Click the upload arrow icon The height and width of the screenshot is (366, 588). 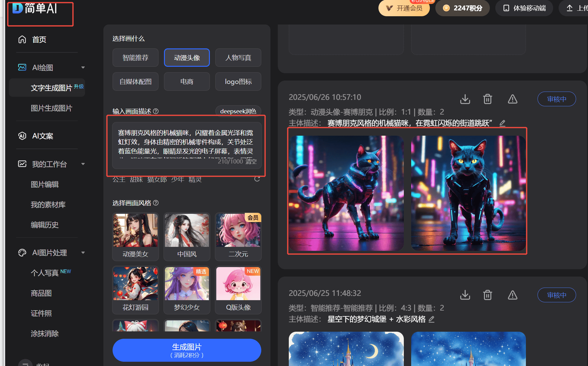[x=569, y=8]
